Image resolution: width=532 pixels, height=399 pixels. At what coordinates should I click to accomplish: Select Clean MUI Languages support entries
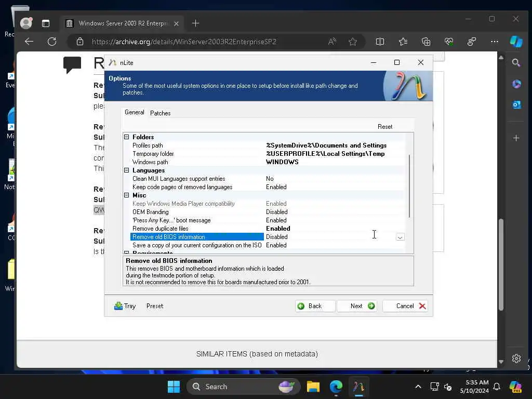263,179
